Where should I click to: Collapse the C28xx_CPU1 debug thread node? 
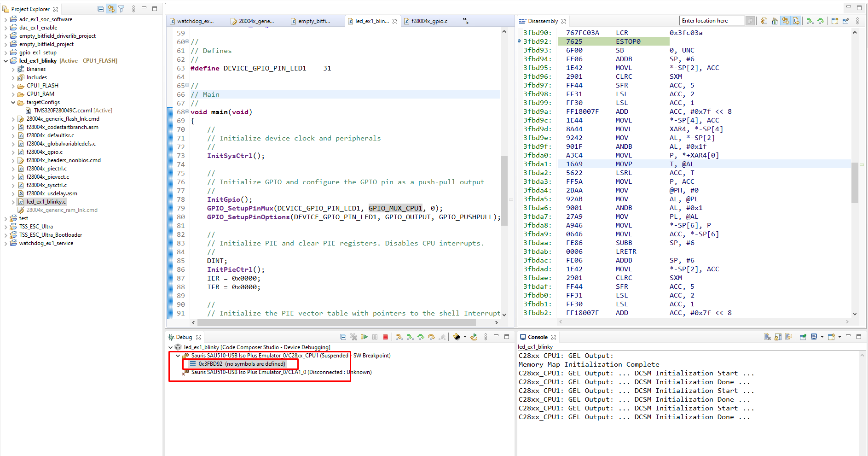coord(178,356)
